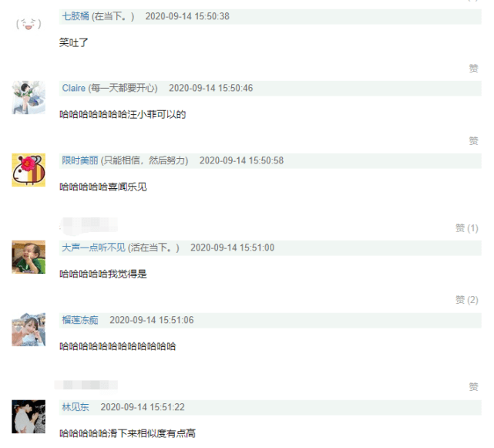Visit 大声一点听不见 user profile link
494x448 pixels.
(93, 248)
